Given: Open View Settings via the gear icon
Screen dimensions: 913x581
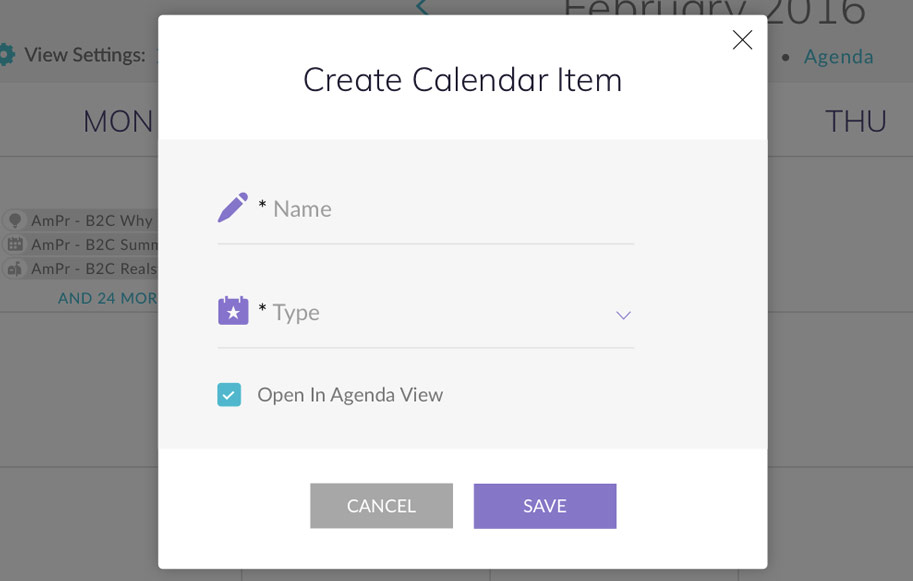Looking at the screenshot, I should click(6, 55).
